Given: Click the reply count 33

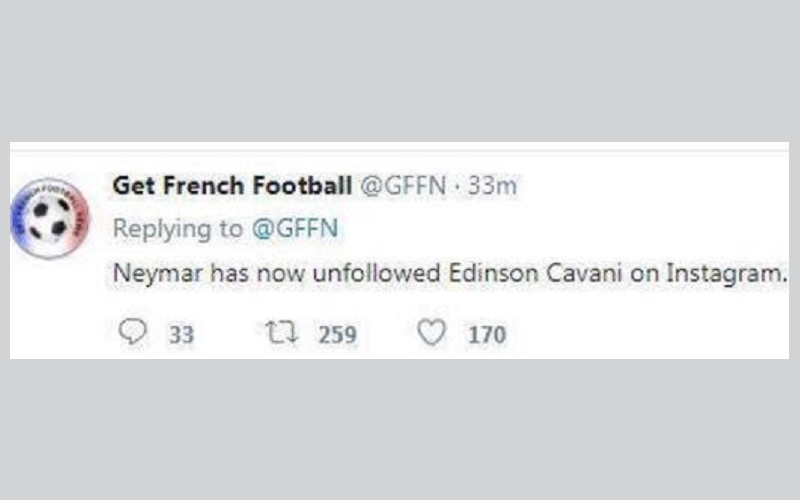Looking at the screenshot, I should tap(181, 334).
